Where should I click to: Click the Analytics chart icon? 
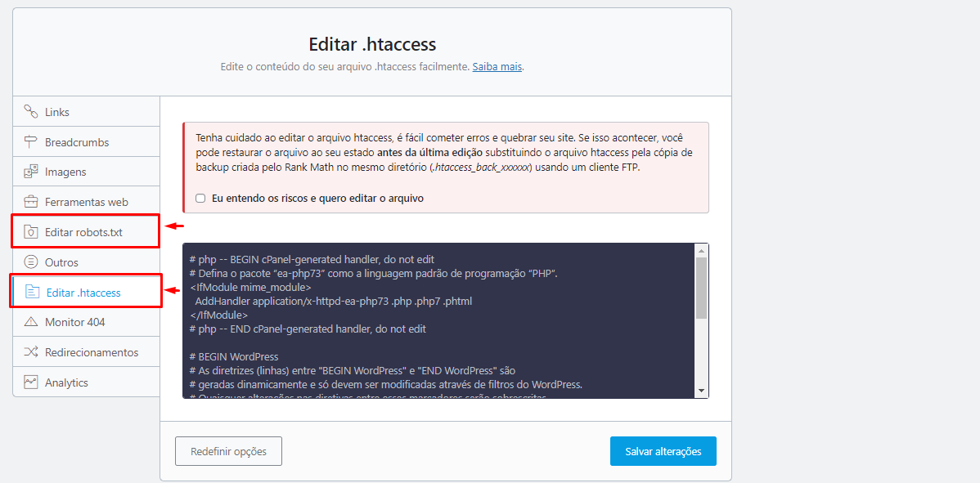[x=31, y=382]
